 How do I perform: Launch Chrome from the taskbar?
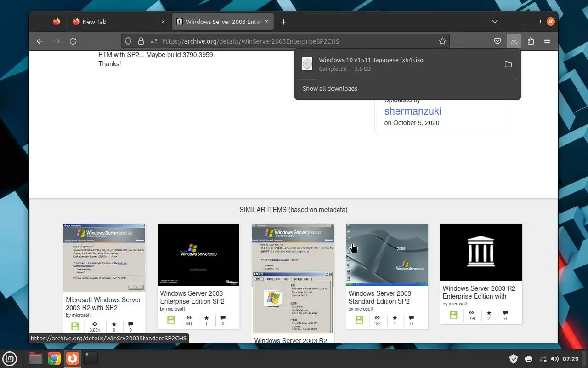[x=54, y=358]
